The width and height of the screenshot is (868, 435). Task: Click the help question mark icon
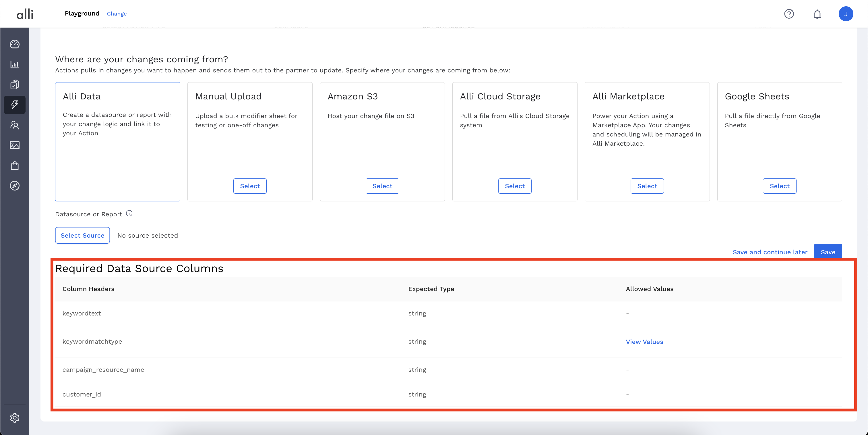coord(789,14)
